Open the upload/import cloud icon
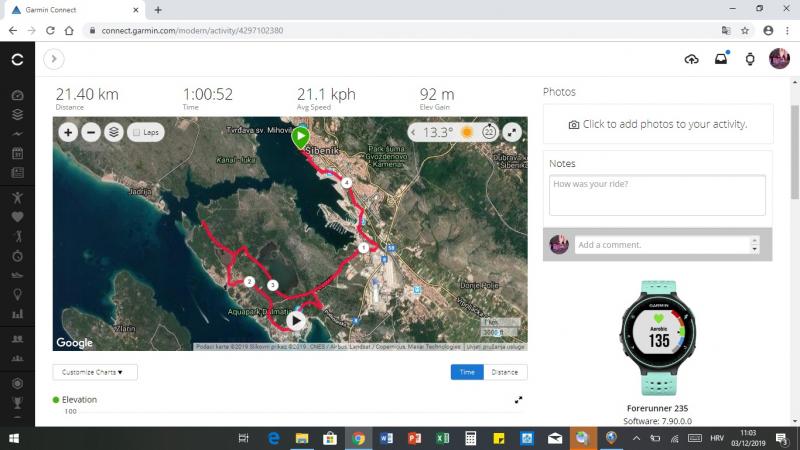The width and height of the screenshot is (800, 450). pos(691,59)
